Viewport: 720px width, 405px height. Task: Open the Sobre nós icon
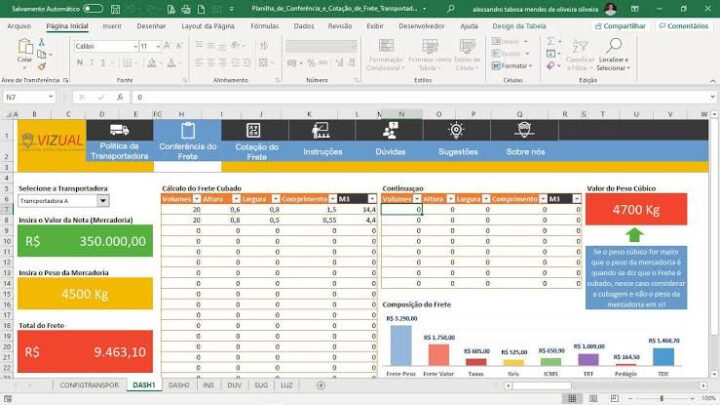pyautogui.click(x=524, y=130)
